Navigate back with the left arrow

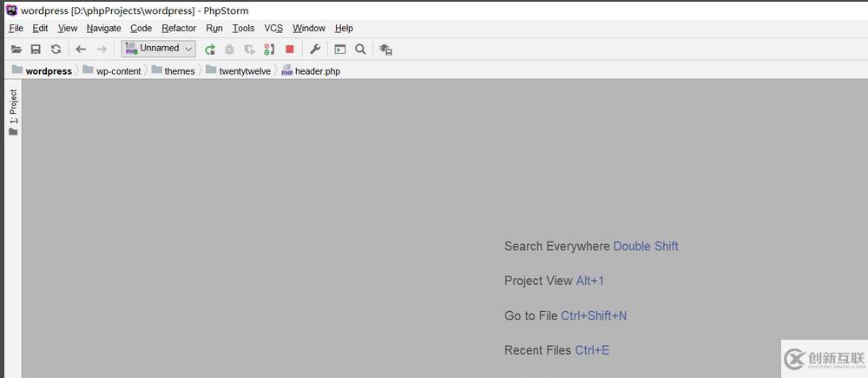point(81,50)
